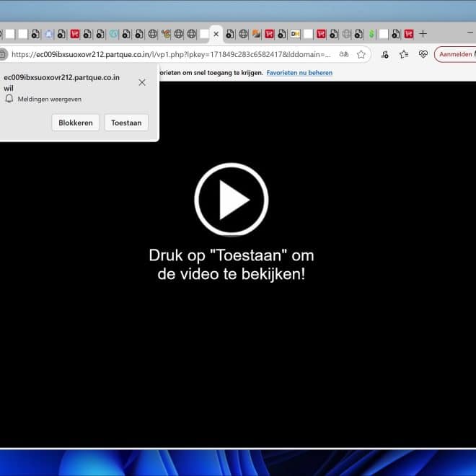476x476 pixels.
Task: Add page to favorites with star icon
Action: 361,55
